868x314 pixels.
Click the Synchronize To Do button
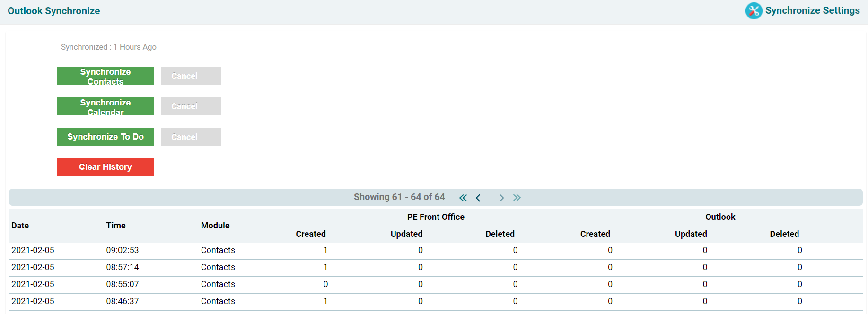(105, 137)
